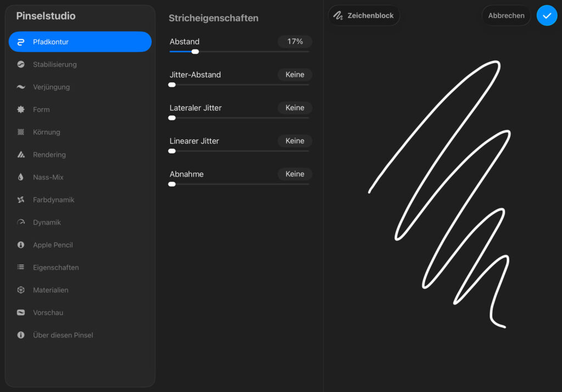Screen dimensions: 562x392
Task: Open the Verjüngung section
Action: (x=80, y=87)
